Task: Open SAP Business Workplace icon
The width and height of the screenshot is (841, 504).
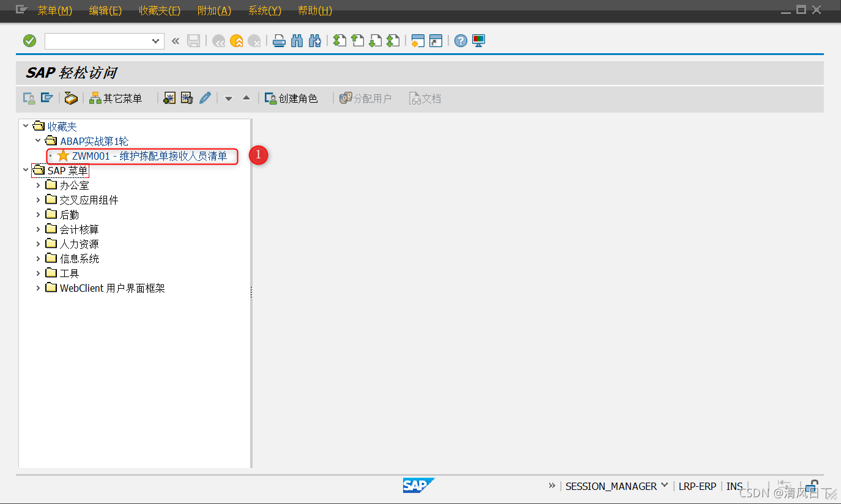Action: click(71, 98)
